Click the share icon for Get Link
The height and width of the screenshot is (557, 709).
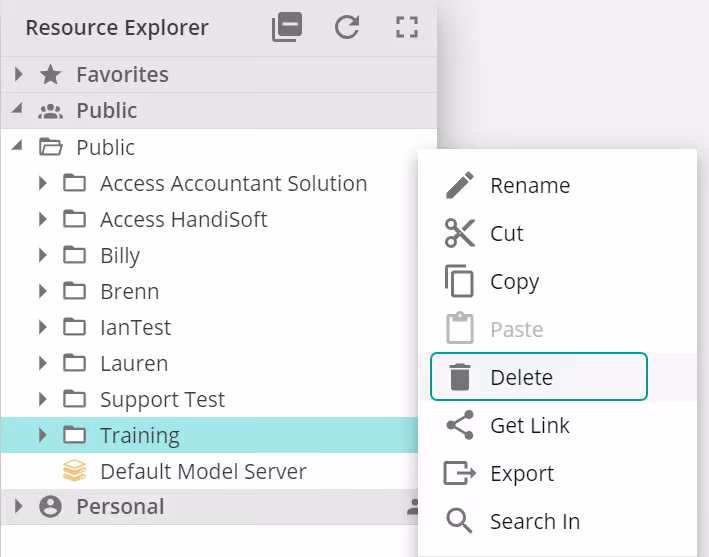coord(459,425)
